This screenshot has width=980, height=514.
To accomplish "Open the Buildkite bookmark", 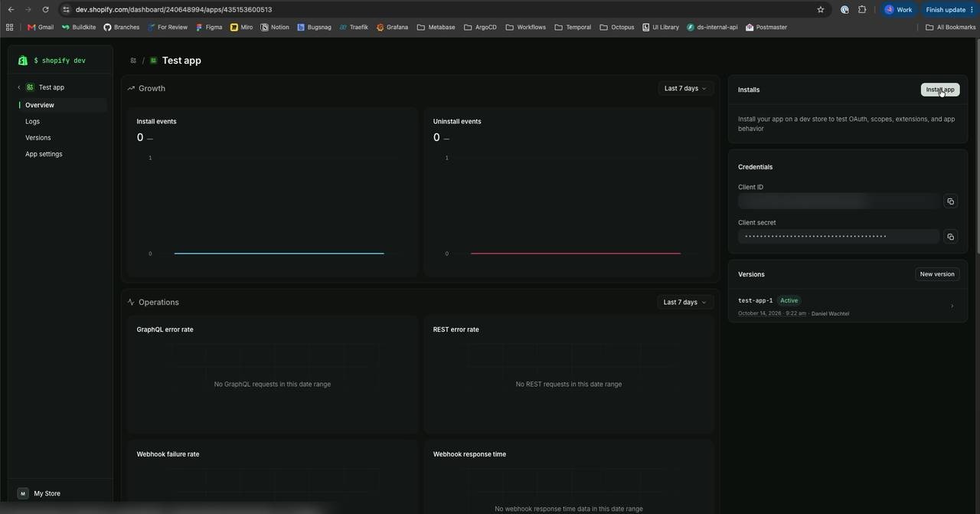I will tap(79, 28).
